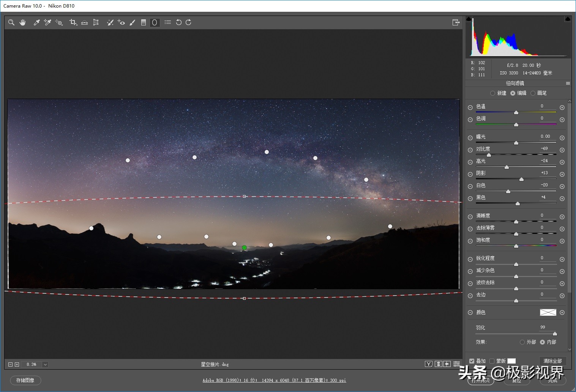Pick the White Balance eyedropper tool
This screenshot has height=392, width=576.
[x=36, y=22]
